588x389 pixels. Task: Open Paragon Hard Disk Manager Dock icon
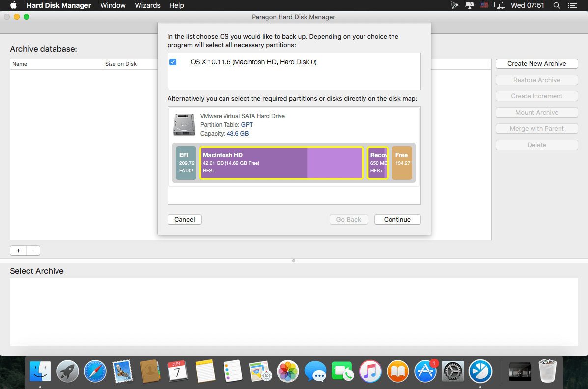[480, 371]
